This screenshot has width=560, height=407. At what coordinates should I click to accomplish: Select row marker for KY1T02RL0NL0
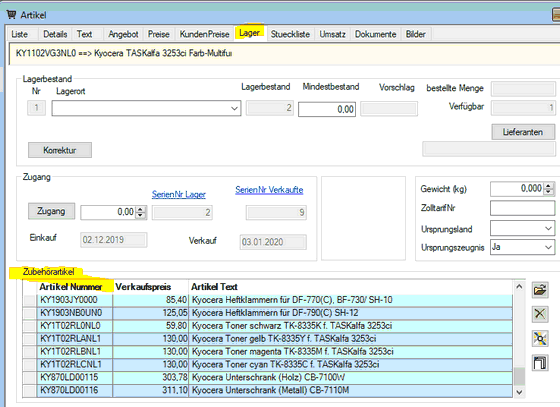tap(30, 326)
